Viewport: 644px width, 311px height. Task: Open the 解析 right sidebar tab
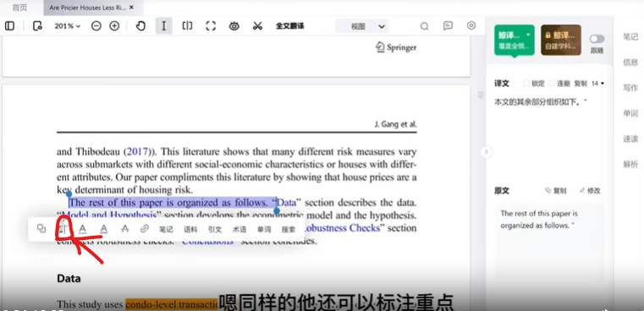pos(630,164)
